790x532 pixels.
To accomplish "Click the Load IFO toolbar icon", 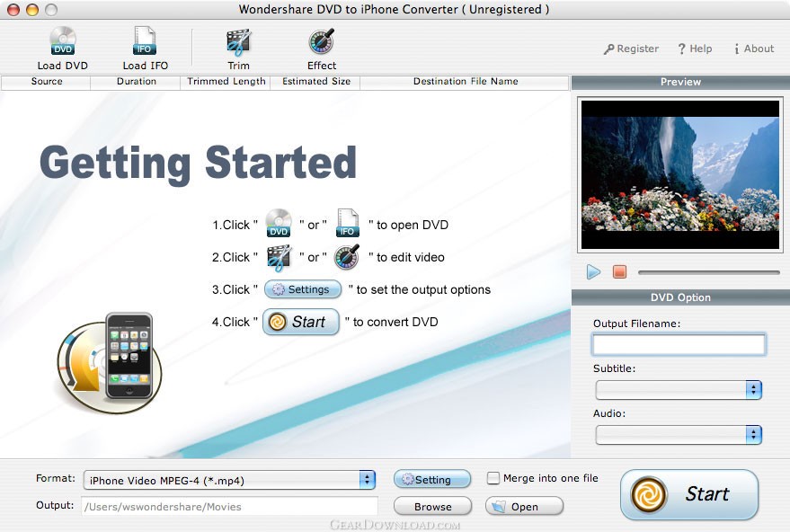I will click(145, 41).
